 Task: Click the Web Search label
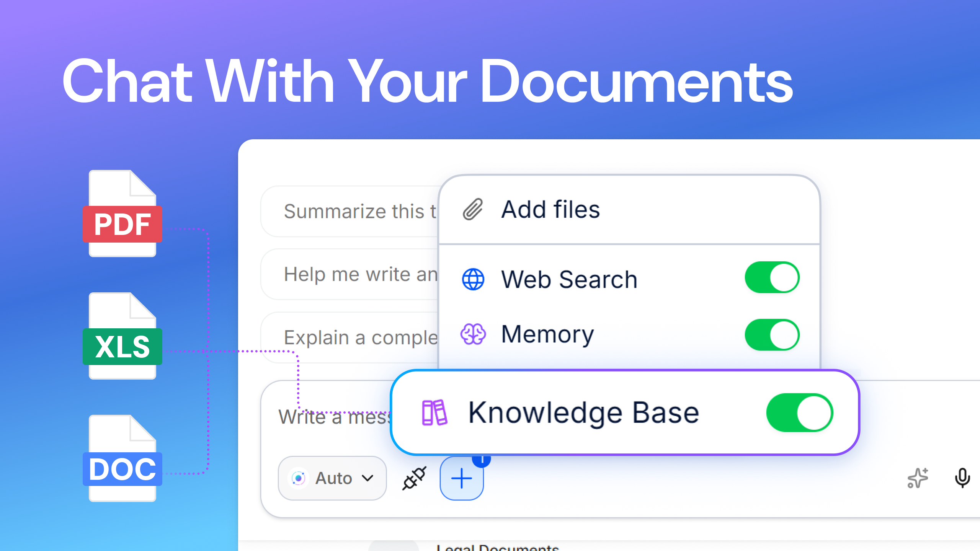click(569, 279)
